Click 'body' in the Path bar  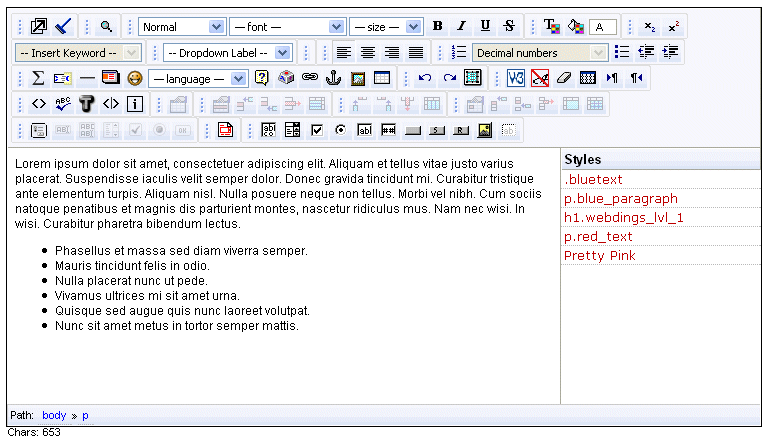pos(54,415)
